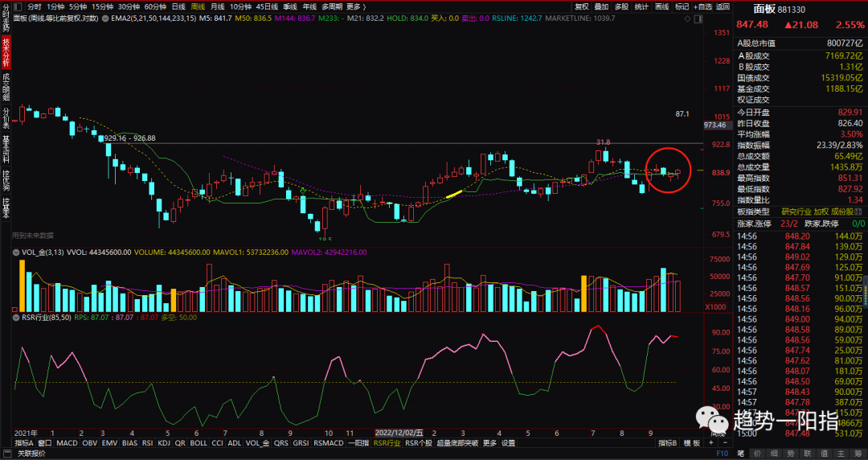Toggle the left panel layout icon
This screenshot has width=868, height=460.
[x=18, y=6]
